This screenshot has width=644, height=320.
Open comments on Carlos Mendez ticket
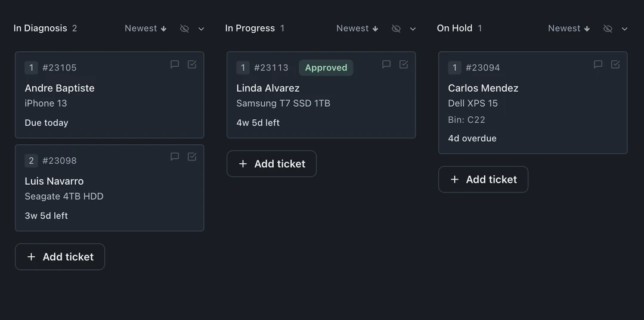pyautogui.click(x=597, y=64)
